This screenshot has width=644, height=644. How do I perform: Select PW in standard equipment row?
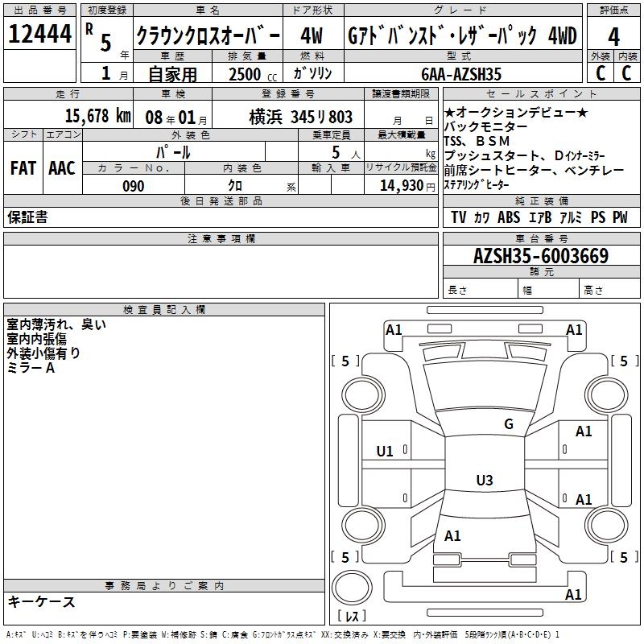click(x=620, y=217)
